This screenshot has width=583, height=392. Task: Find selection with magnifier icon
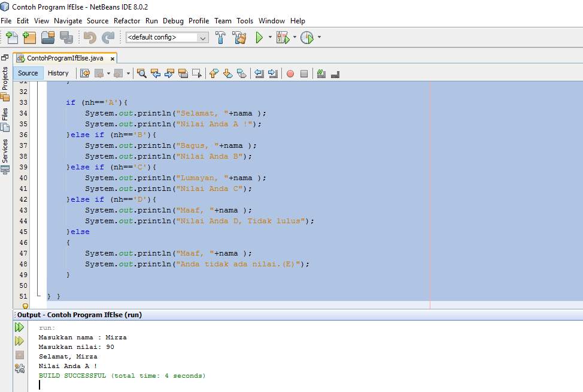click(x=141, y=73)
